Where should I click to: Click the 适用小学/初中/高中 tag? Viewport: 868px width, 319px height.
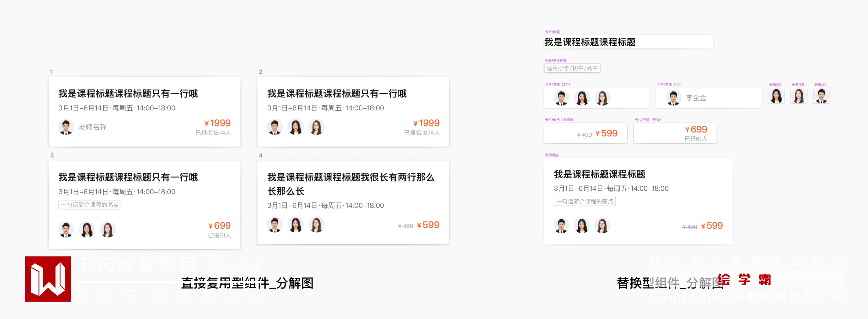point(572,68)
